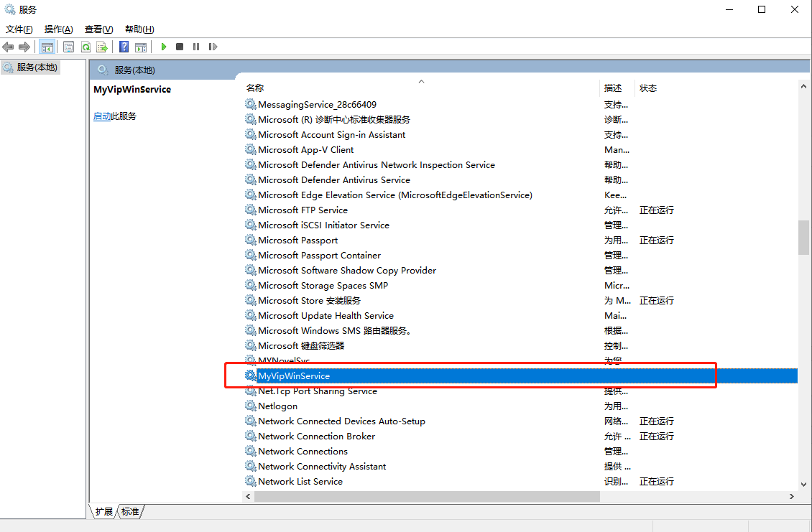
Task: Click the gear icon beside Netlogon
Action: [x=251, y=406]
